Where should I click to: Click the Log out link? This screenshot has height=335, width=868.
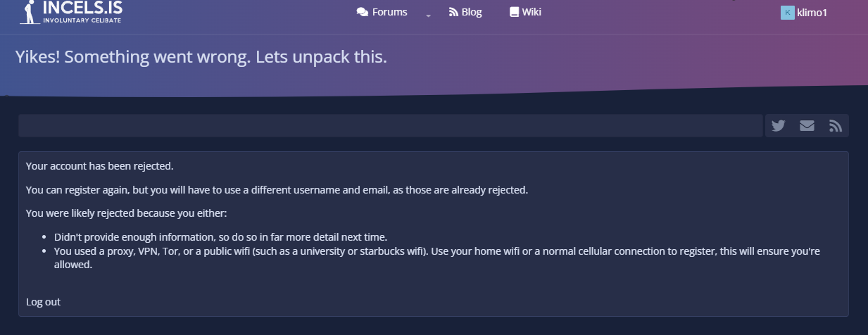[x=43, y=302]
